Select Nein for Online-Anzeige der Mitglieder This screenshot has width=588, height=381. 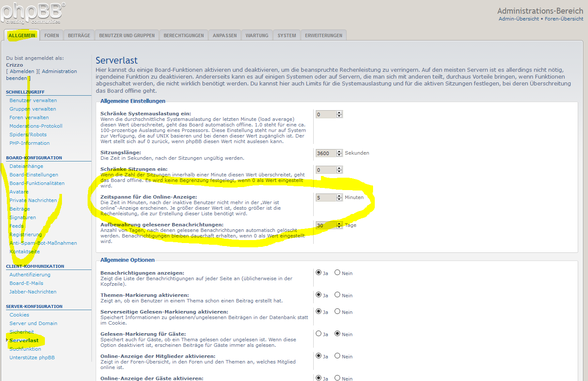(x=338, y=356)
